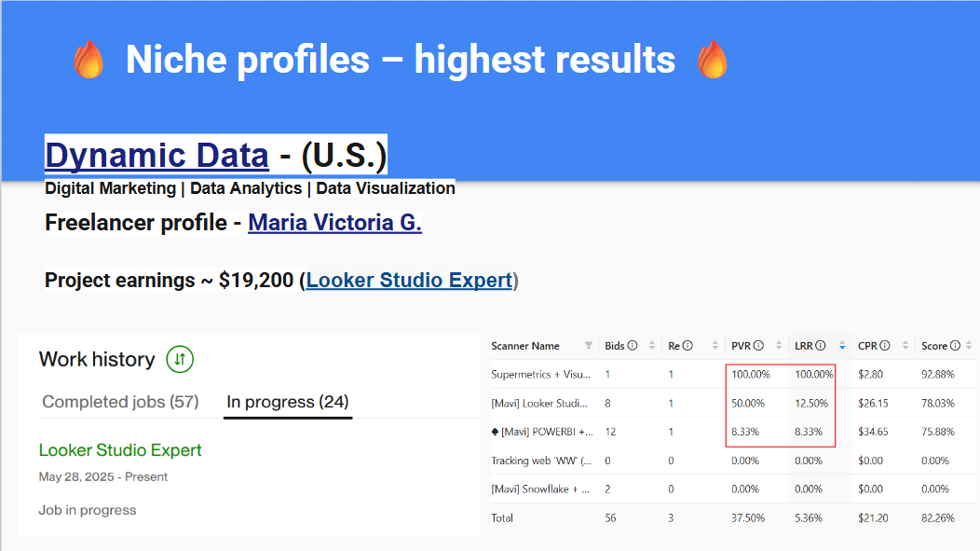Click the CPR column info icon
The height and width of the screenshot is (551, 980).
(x=884, y=345)
